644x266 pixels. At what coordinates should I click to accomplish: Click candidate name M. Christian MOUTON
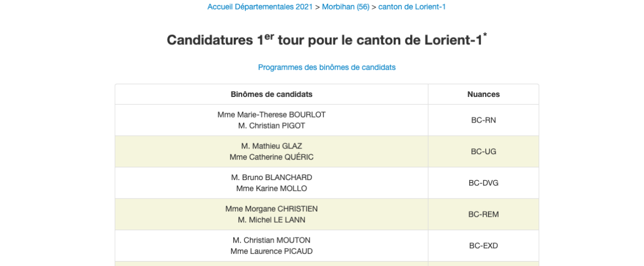(x=271, y=240)
